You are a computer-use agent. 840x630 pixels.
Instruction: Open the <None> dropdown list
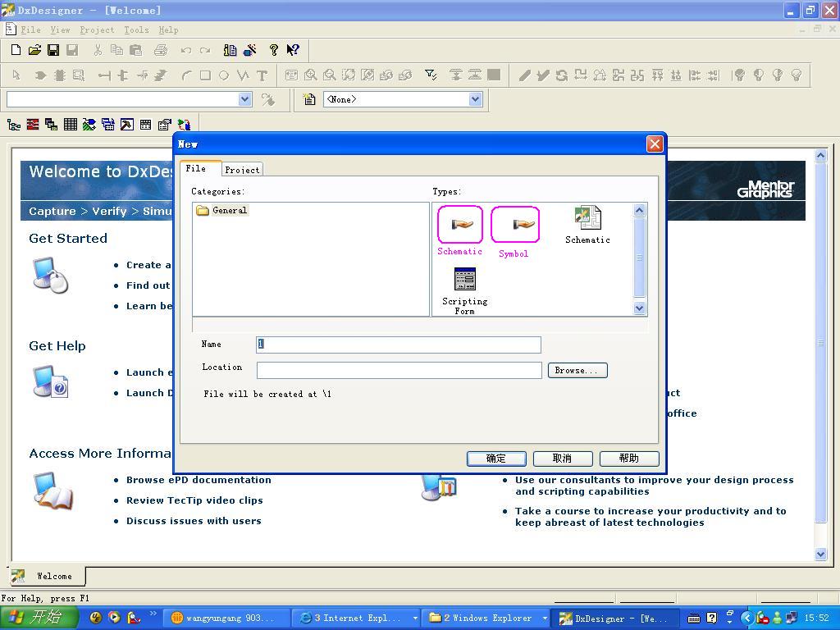[x=475, y=99]
